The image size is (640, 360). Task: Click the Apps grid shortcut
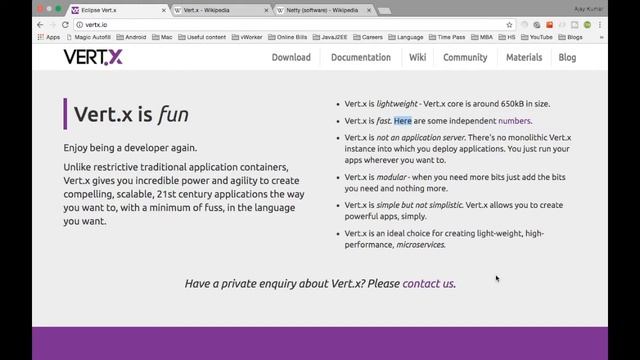(x=49, y=37)
